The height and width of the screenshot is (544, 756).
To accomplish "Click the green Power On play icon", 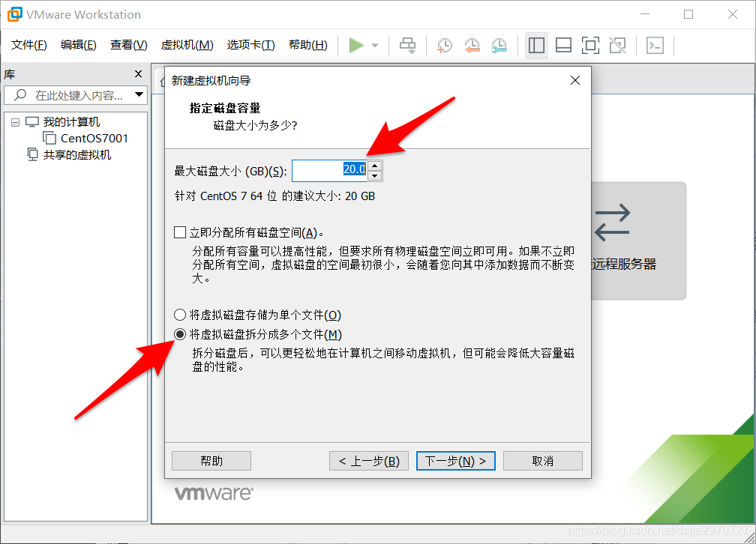I will [x=356, y=45].
